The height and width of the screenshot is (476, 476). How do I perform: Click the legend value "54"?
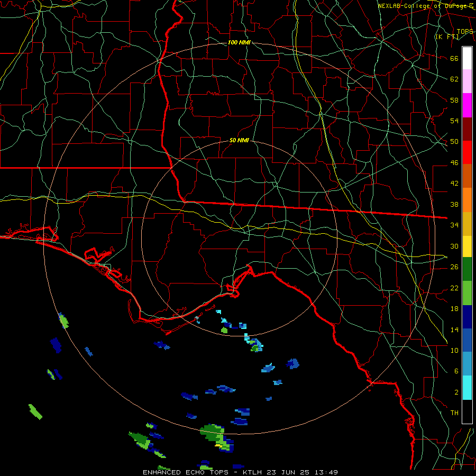pyautogui.click(x=454, y=121)
